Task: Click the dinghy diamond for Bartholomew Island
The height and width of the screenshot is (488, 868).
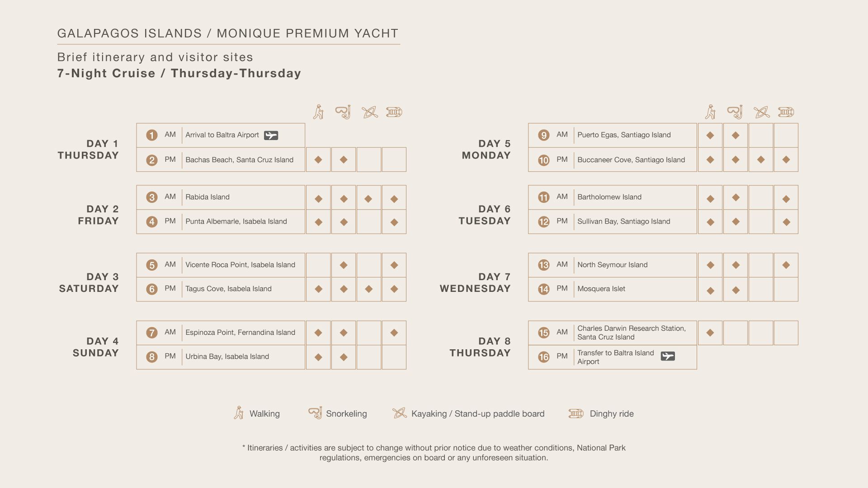Action: (x=786, y=199)
